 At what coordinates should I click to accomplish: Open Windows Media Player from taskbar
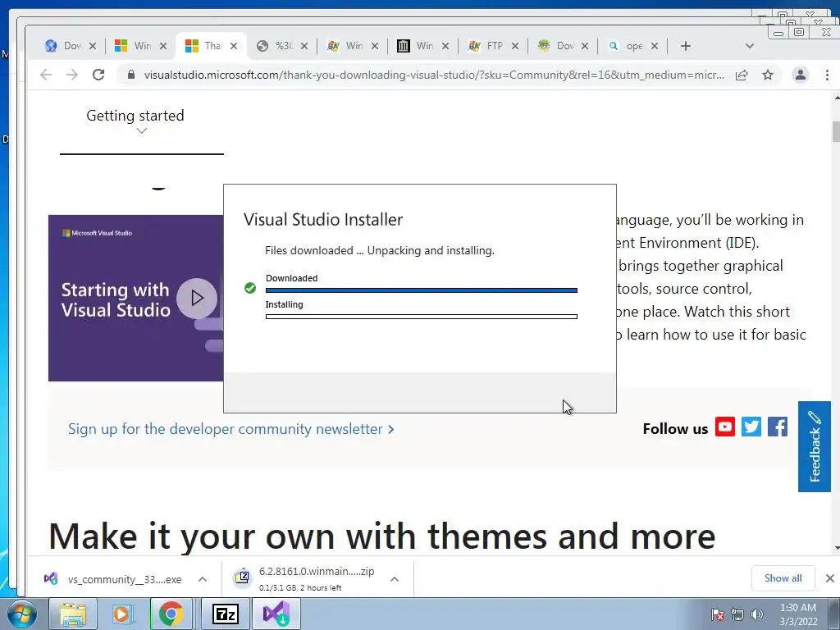[x=121, y=614]
